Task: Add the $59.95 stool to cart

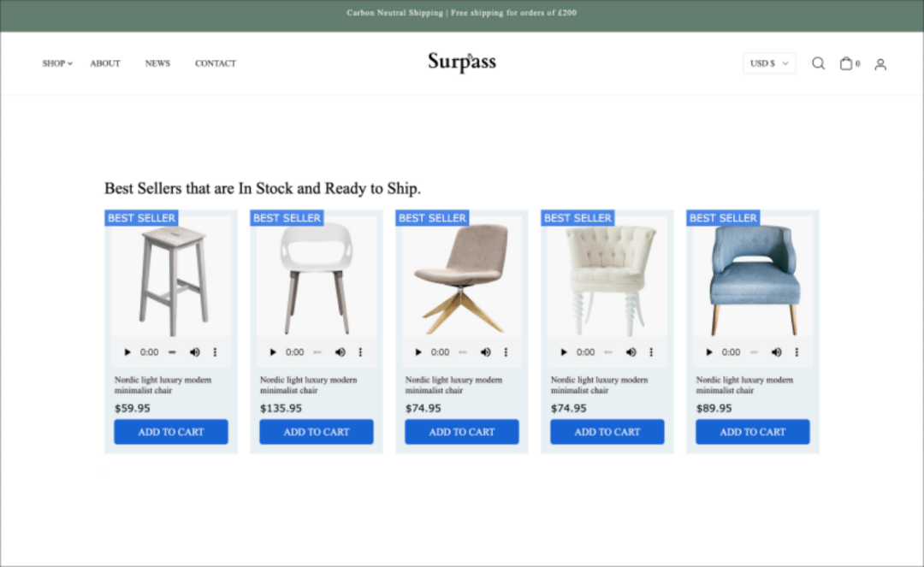Action: [171, 432]
